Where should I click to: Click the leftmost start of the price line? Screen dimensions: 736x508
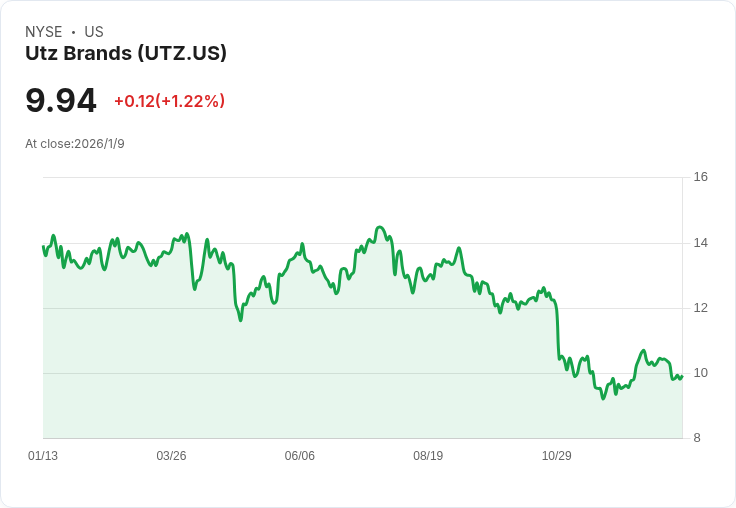(43, 246)
